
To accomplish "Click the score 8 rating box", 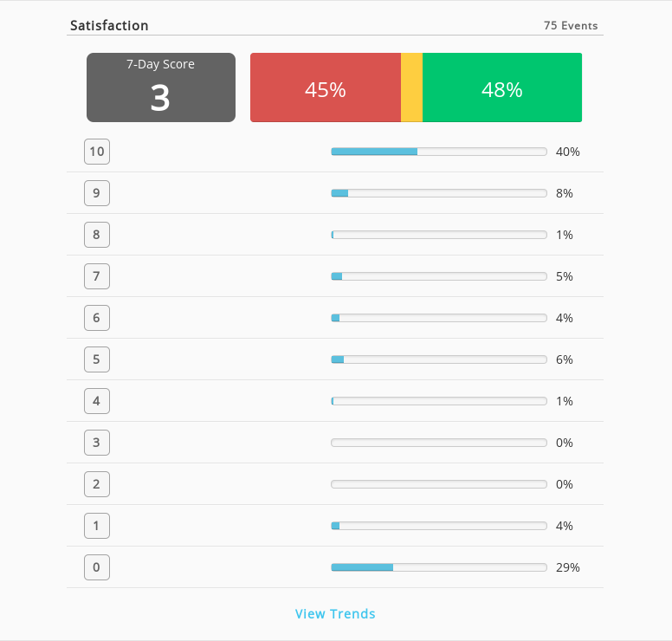I will pyautogui.click(x=97, y=235).
